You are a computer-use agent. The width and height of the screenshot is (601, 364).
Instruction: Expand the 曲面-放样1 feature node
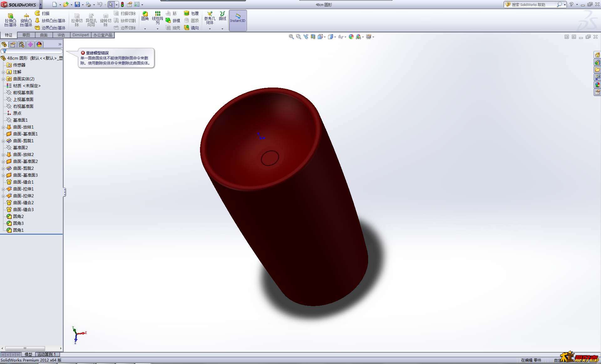pyautogui.click(x=3, y=127)
